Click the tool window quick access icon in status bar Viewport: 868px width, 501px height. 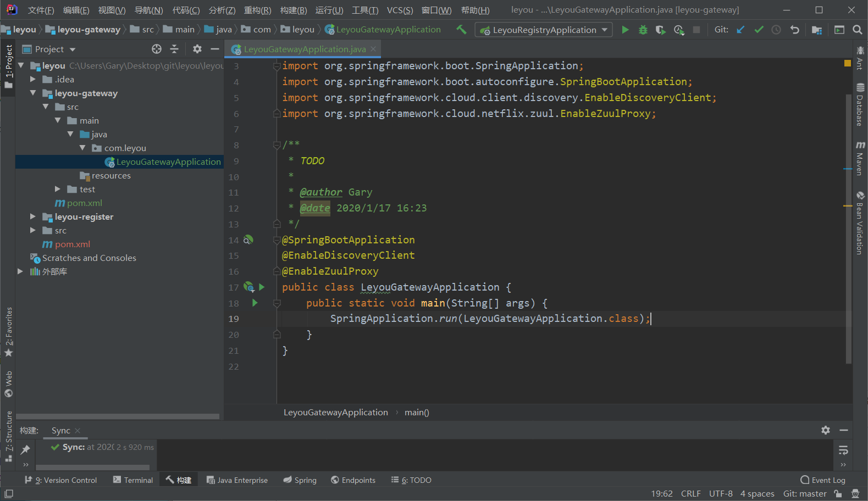click(9, 494)
